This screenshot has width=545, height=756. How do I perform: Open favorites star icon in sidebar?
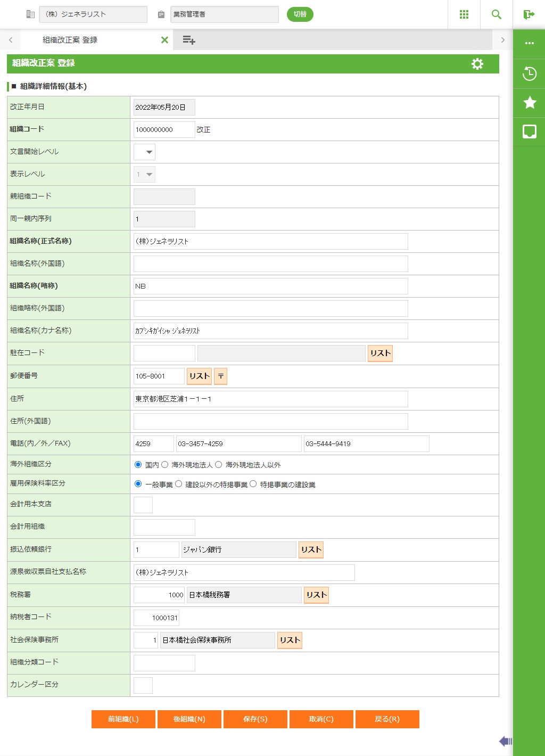(x=530, y=102)
